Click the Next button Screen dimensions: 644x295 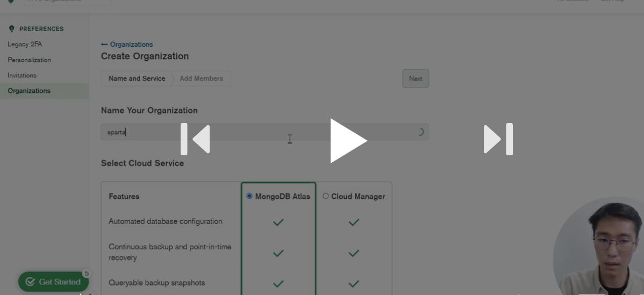[416, 78]
